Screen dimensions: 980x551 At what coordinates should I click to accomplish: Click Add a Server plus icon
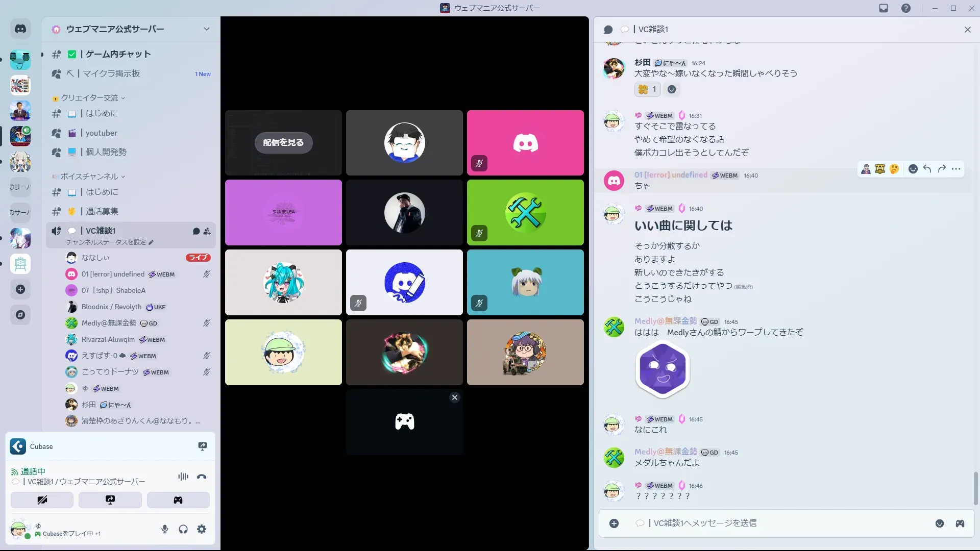[x=20, y=289]
